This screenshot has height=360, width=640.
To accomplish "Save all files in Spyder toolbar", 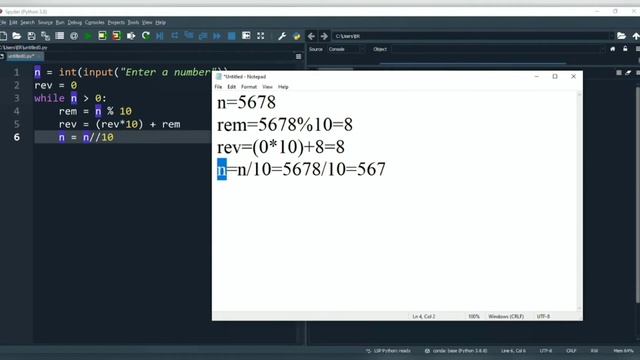I will point(45,36).
